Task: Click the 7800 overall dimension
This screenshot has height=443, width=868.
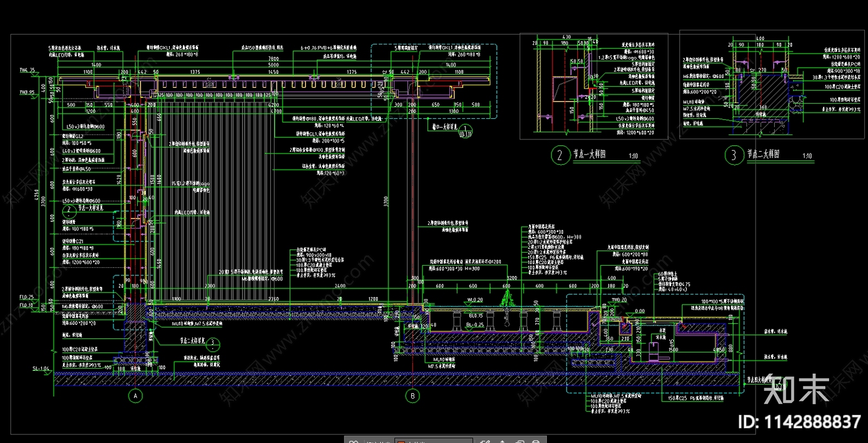Action: coord(273,59)
